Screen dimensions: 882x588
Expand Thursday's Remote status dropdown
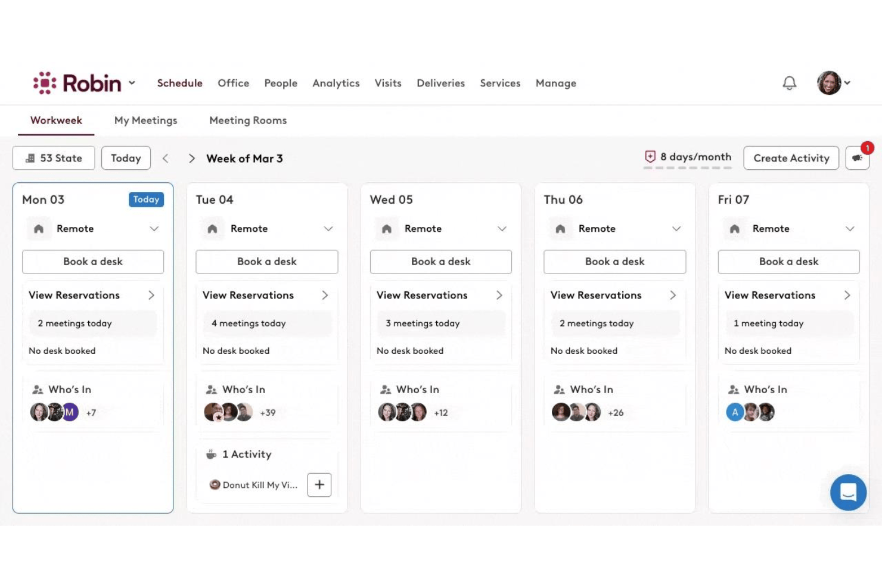(676, 229)
